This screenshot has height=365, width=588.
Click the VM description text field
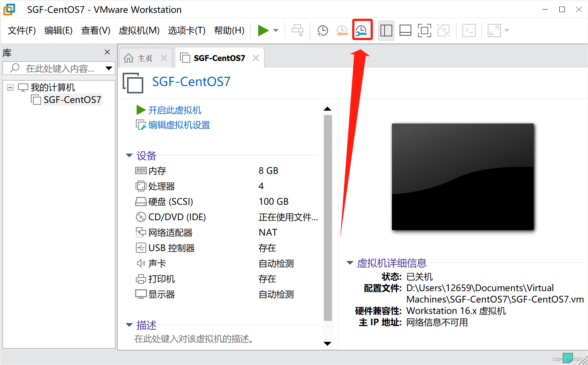[x=194, y=339]
